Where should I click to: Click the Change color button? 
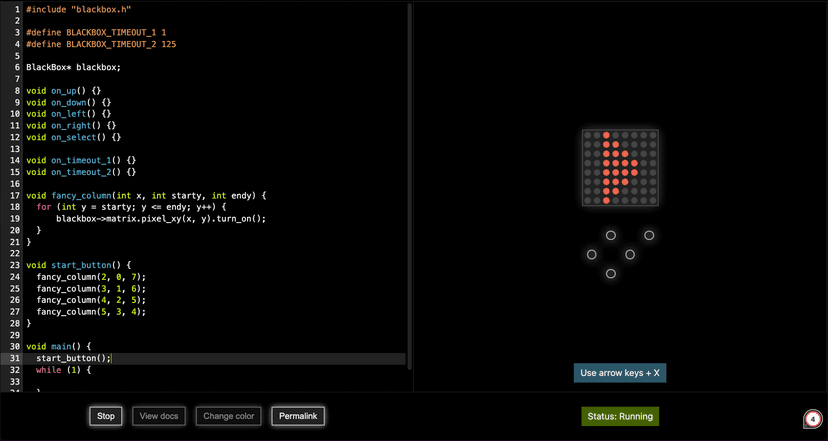click(229, 416)
